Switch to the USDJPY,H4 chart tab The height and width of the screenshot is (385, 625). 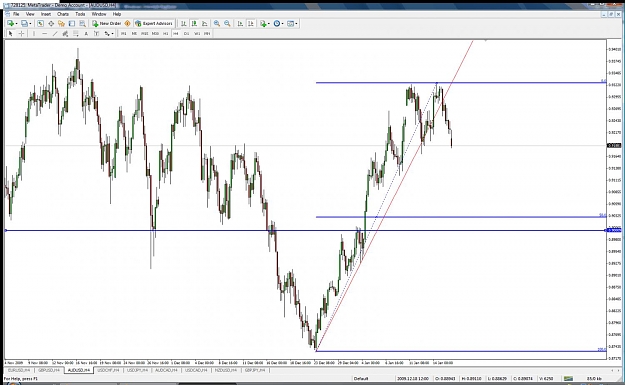point(137,370)
